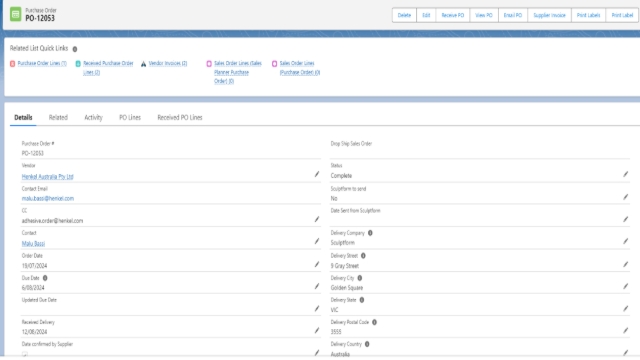The image size is (640, 360).
Task: Open vendor Henkel Australia Pty Ltd link
Action: pos(47,176)
